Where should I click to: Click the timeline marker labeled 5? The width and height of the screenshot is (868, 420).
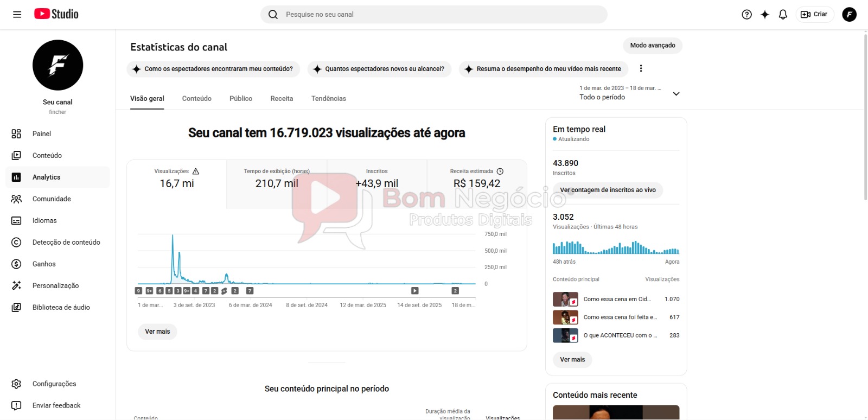click(x=169, y=291)
